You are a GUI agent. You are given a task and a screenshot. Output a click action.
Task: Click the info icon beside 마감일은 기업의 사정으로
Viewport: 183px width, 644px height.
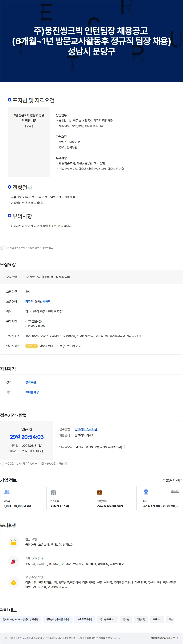coord(2,463)
